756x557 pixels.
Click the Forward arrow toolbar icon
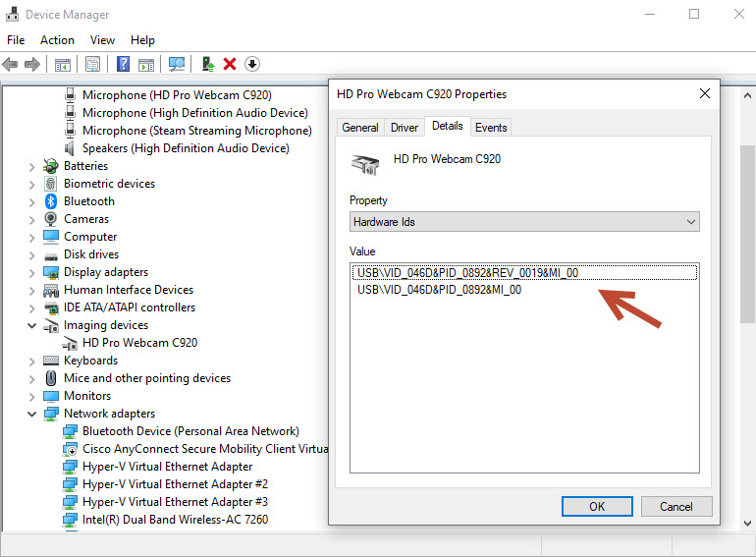pyautogui.click(x=31, y=64)
